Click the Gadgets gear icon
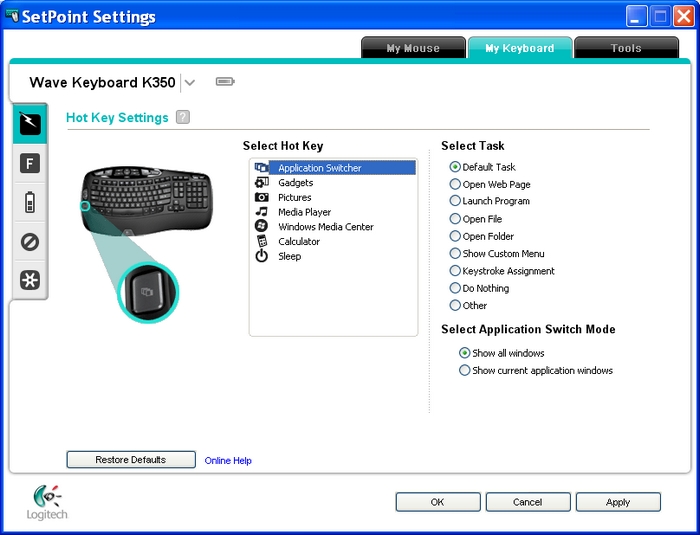 pyautogui.click(x=261, y=182)
